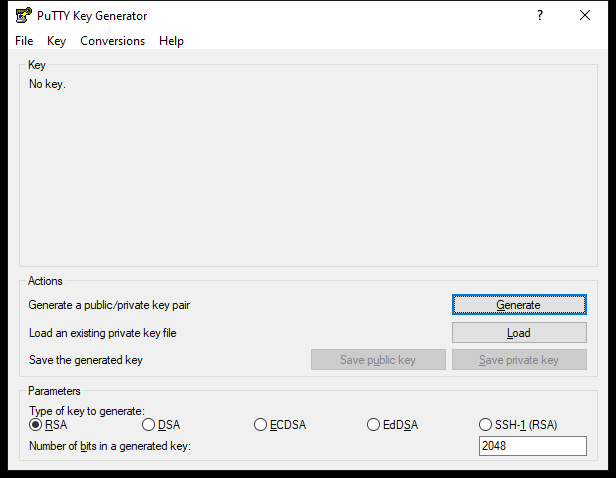Open the Key menu
Screen dimensions: 616x478
pos(56,41)
